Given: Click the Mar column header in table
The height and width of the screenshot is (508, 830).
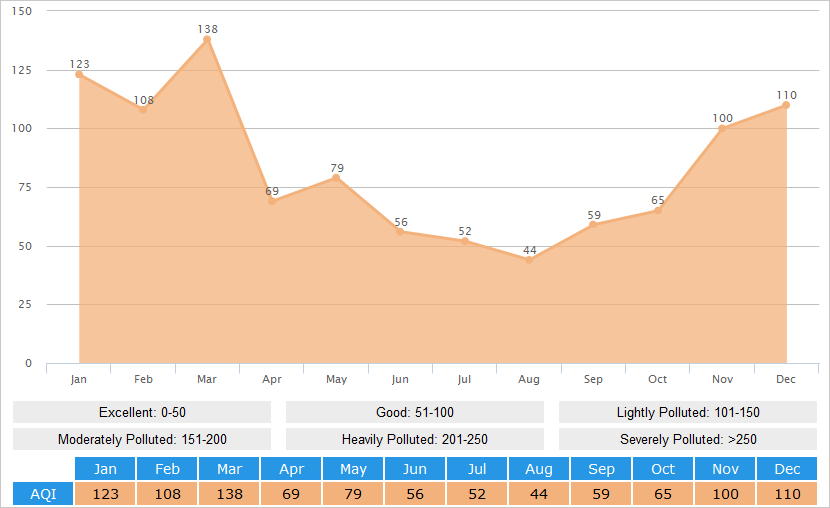Looking at the screenshot, I should point(229,469).
